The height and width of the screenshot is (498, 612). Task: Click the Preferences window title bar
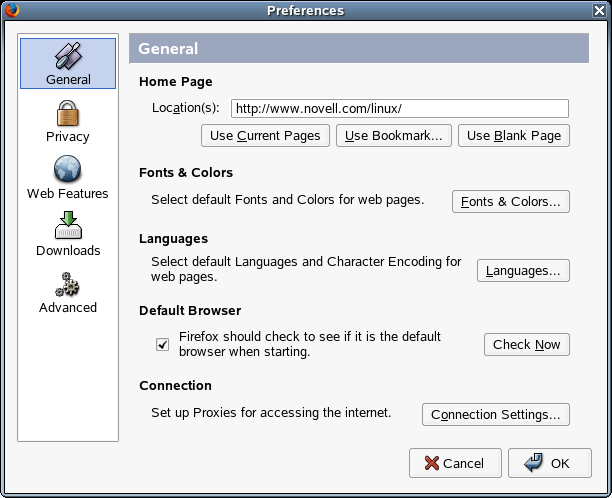point(305,10)
